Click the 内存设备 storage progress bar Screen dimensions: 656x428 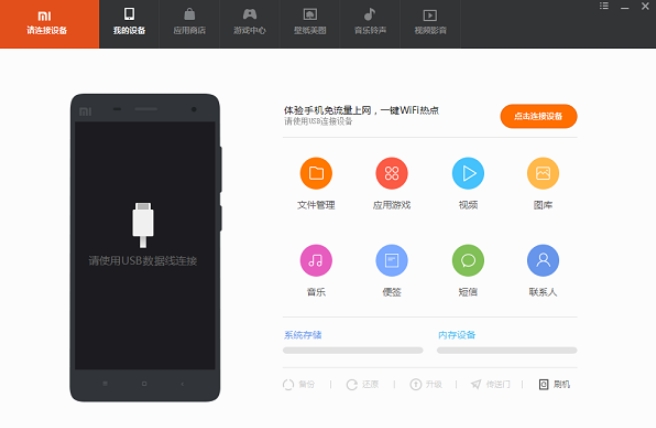coord(507,350)
